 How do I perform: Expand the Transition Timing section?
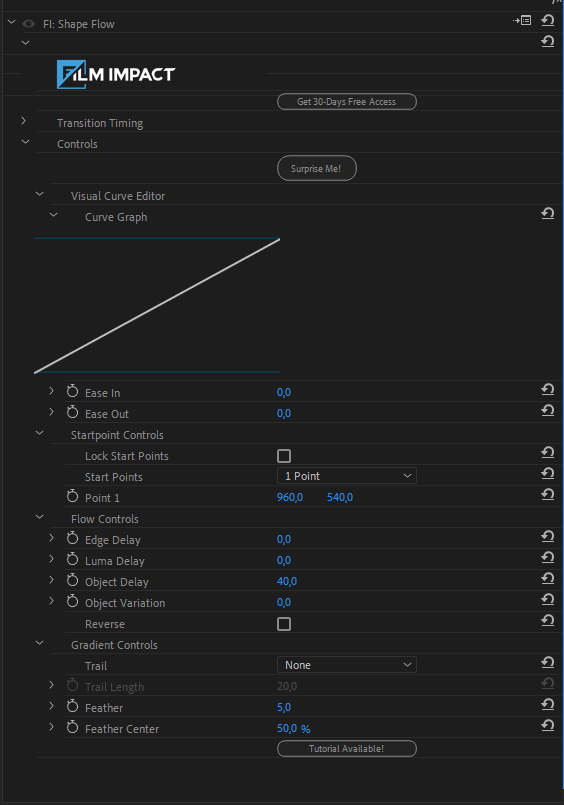(x=24, y=121)
